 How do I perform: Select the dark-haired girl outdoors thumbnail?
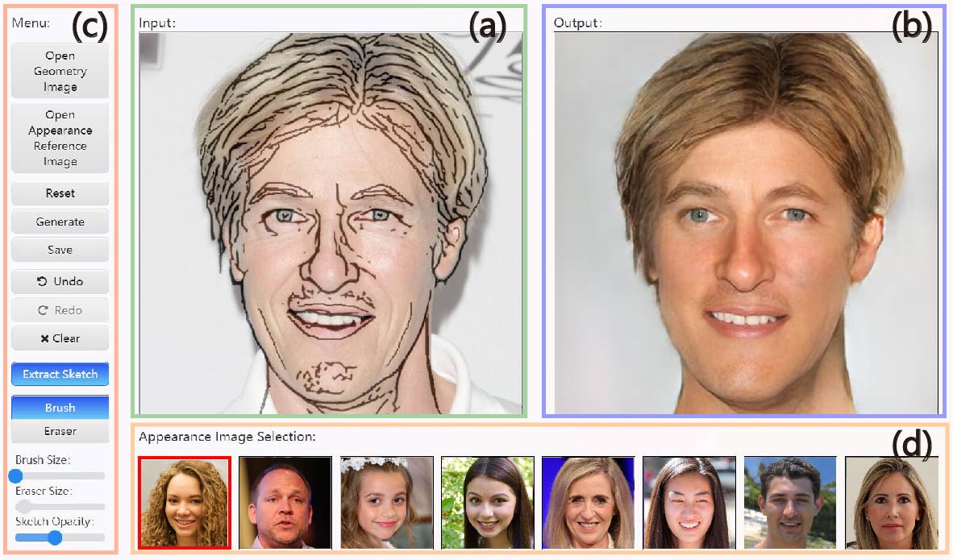[488, 503]
